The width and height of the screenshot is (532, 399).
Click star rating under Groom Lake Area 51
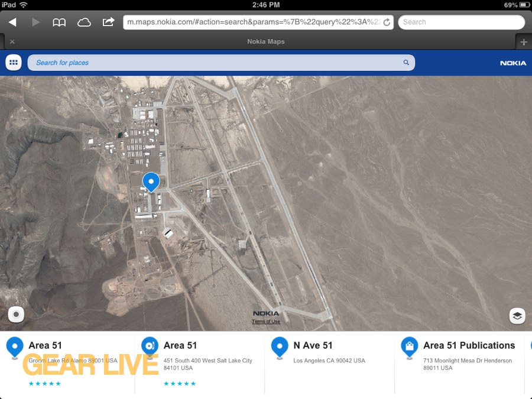point(45,384)
